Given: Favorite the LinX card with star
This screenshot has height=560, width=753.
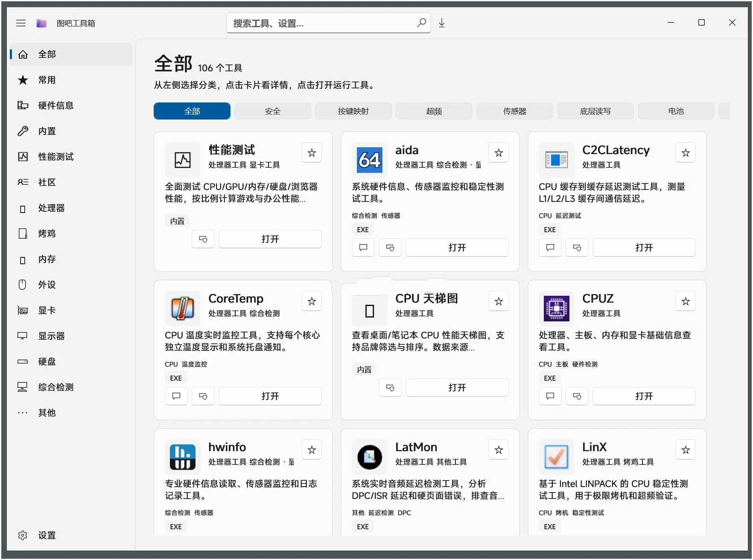Looking at the screenshot, I should click(686, 450).
